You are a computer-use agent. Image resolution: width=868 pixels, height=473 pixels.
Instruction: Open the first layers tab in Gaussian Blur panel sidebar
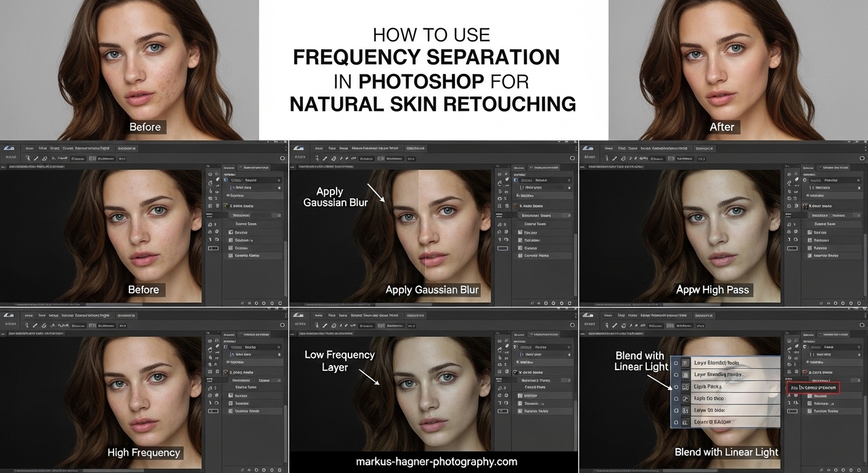click(x=519, y=168)
